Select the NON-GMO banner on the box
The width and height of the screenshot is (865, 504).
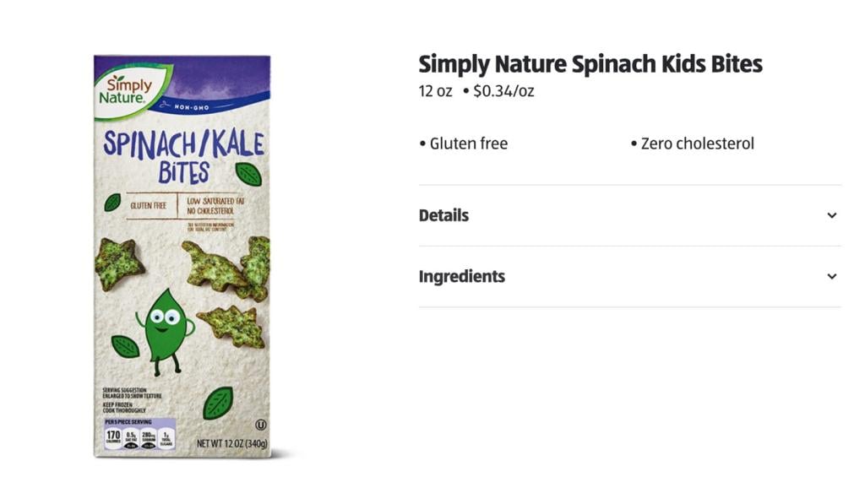tap(193, 107)
